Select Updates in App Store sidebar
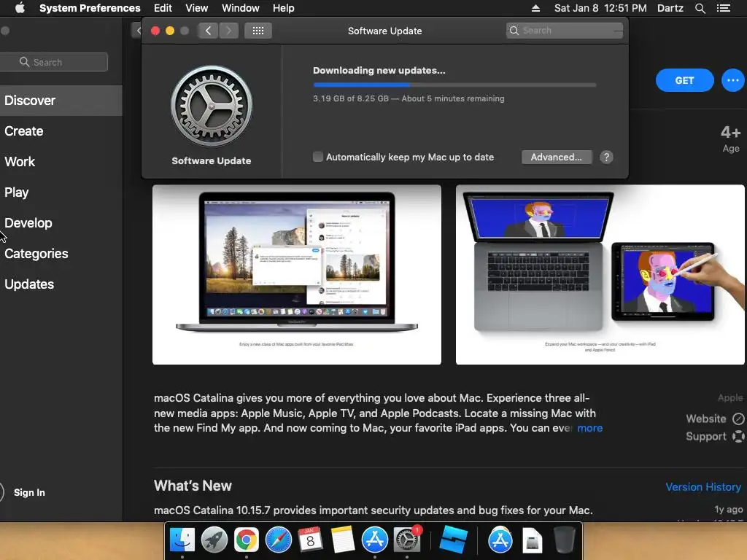This screenshot has height=560, width=747. coord(61,284)
